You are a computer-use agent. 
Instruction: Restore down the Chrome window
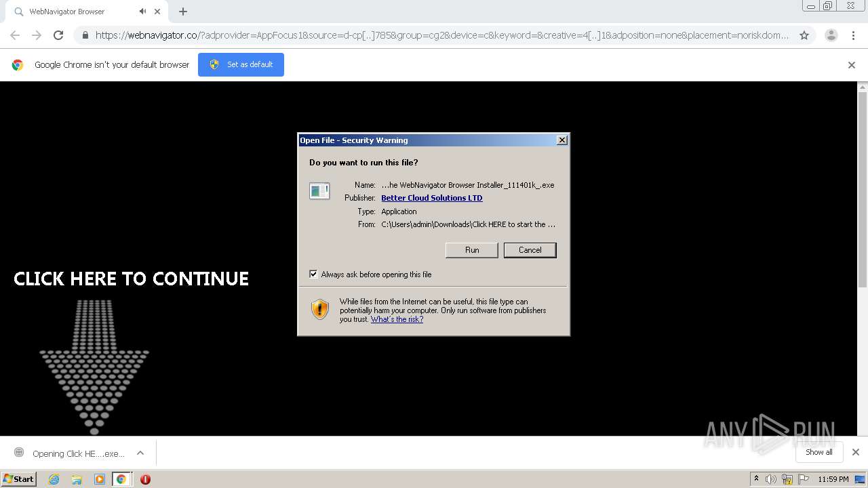click(828, 6)
